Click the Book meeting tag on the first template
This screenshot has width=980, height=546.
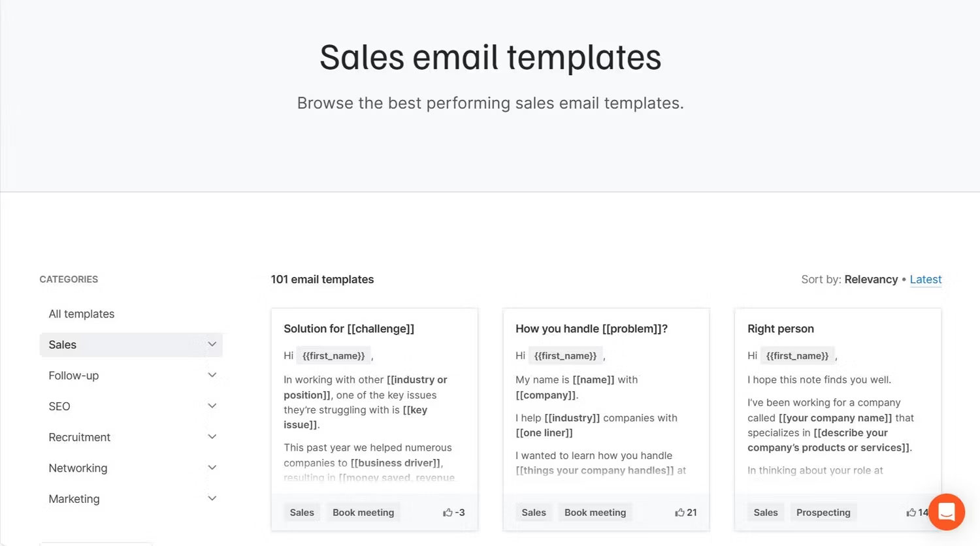363,512
